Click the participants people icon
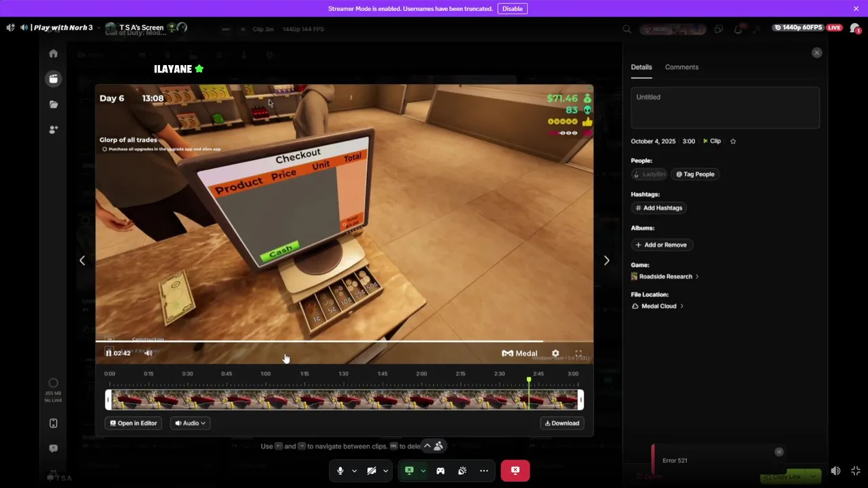Image resolution: width=868 pixels, height=488 pixels. pyautogui.click(x=438, y=446)
